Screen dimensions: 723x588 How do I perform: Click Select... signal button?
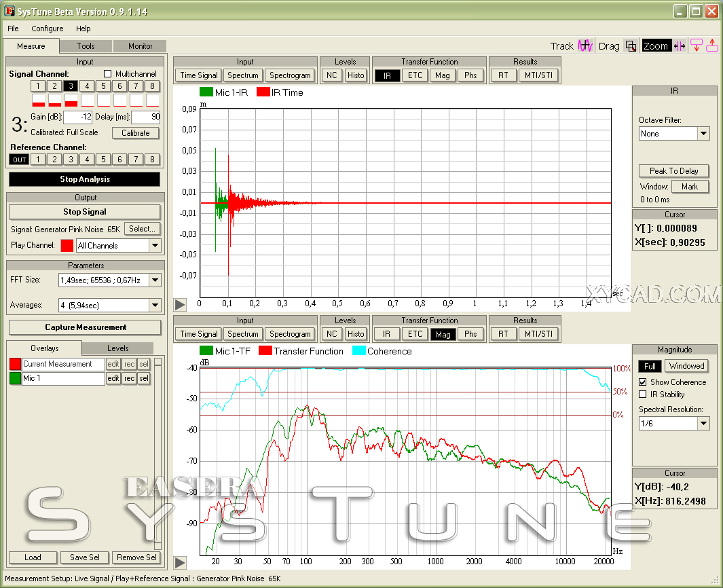click(x=142, y=229)
